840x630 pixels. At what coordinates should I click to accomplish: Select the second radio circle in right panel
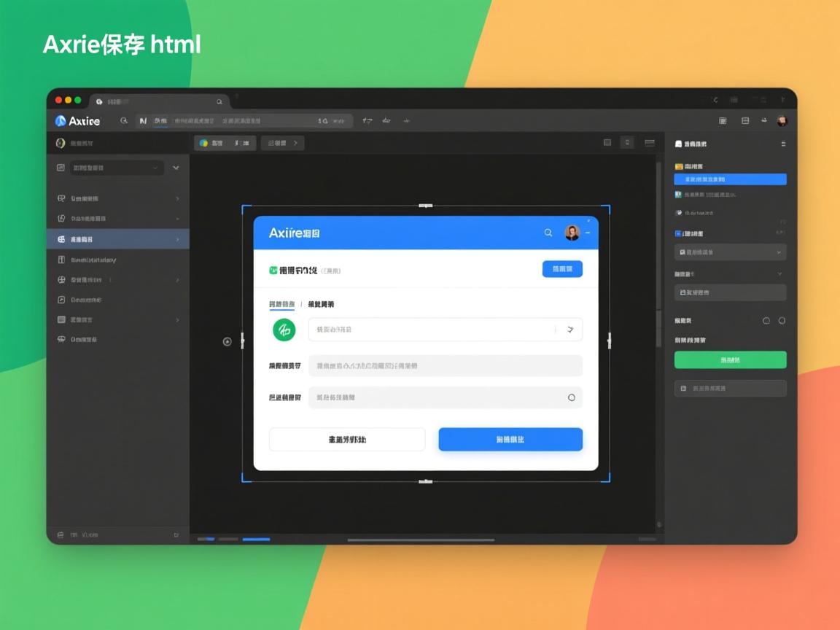coord(782,320)
